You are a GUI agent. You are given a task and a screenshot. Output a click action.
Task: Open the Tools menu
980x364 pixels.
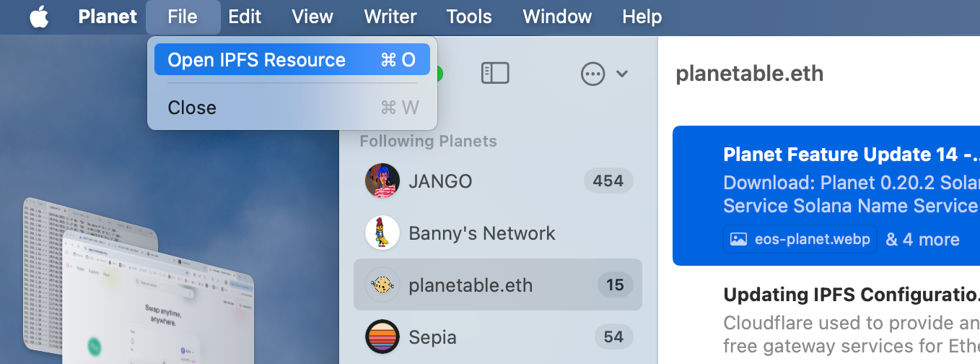click(x=469, y=17)
